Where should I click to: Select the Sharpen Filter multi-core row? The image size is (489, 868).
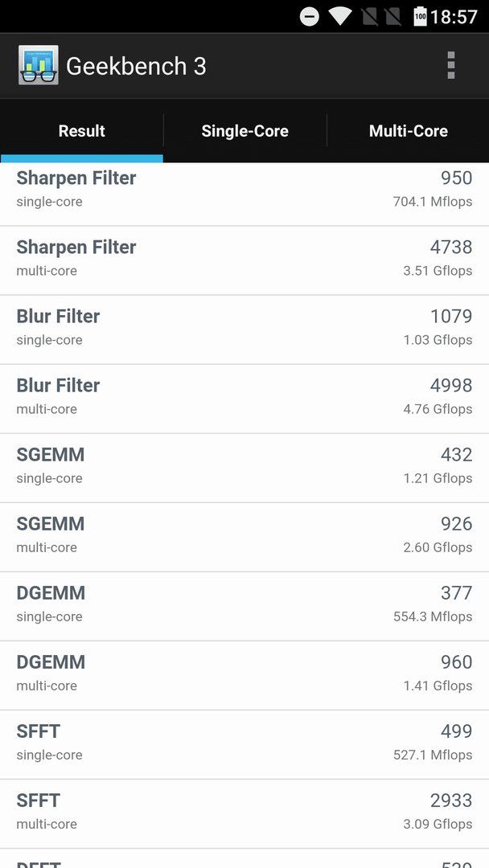click(x=244, y=260)
